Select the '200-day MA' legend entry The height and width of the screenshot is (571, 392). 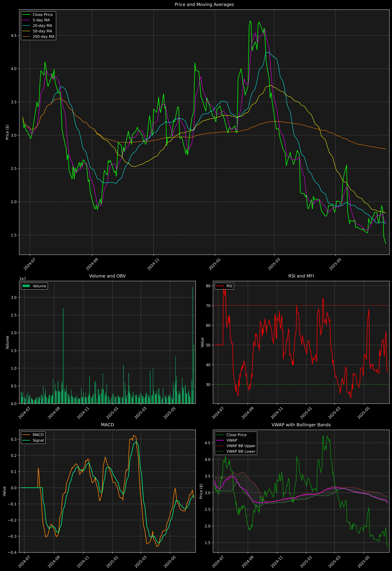(43, 37)
